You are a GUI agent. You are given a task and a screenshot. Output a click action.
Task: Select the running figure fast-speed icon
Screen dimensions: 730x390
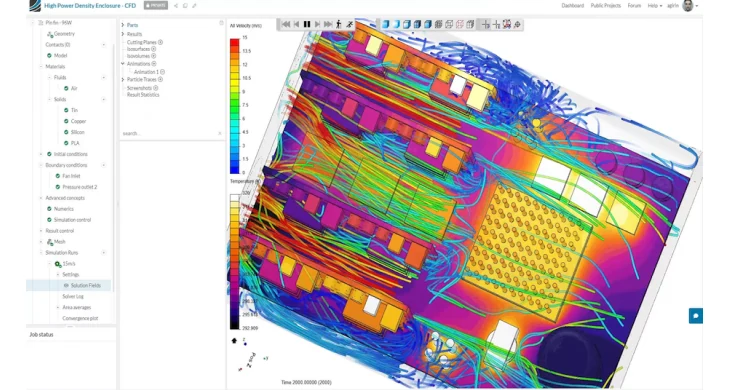click(x=350, y=24)
